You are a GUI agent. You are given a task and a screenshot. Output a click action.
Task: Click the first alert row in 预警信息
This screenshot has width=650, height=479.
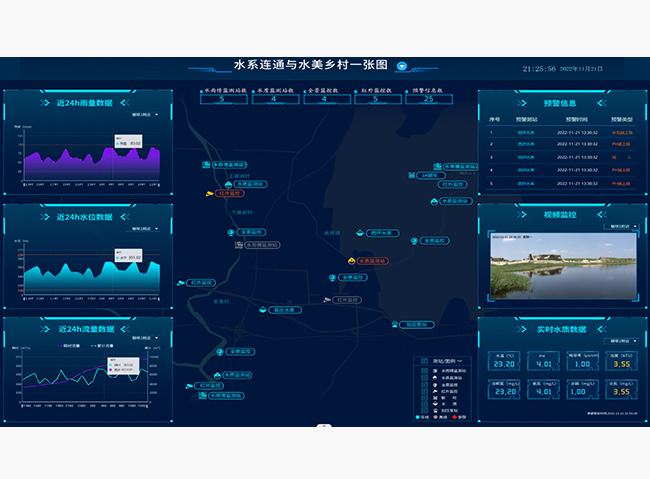pos(557,132)
